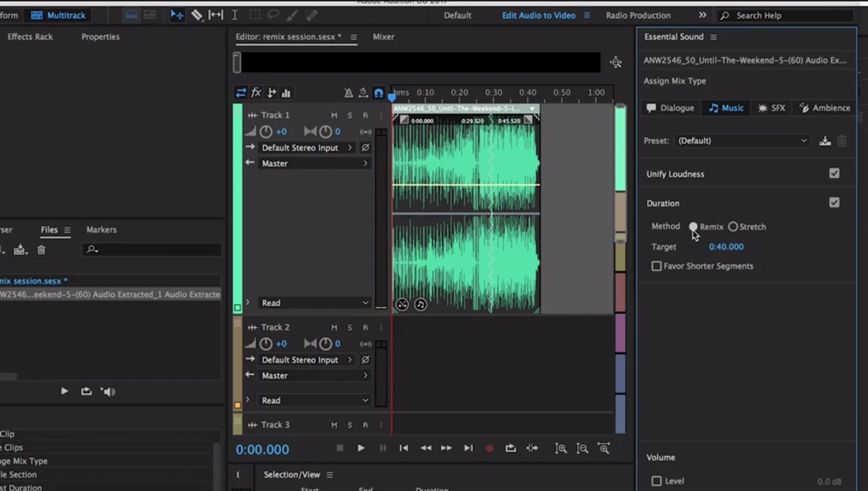Open the Preset (Default) dropdown
This screenshot has height=491, width=868.
742,141
